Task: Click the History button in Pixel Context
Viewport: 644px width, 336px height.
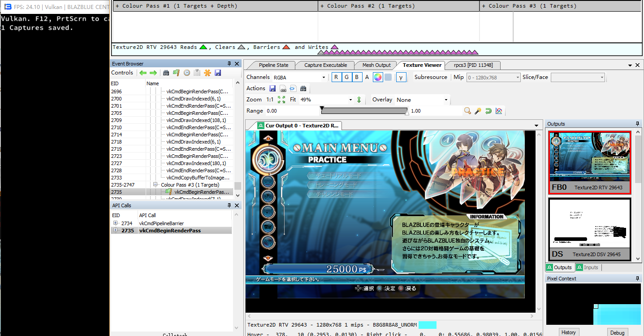Action: tap(568, 332)
